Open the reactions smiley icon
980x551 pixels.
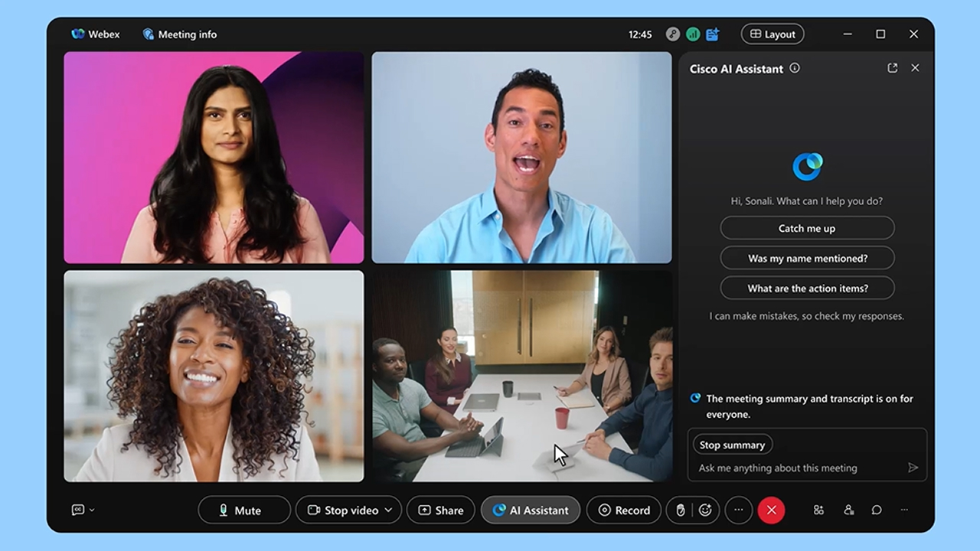pos(705,510)
